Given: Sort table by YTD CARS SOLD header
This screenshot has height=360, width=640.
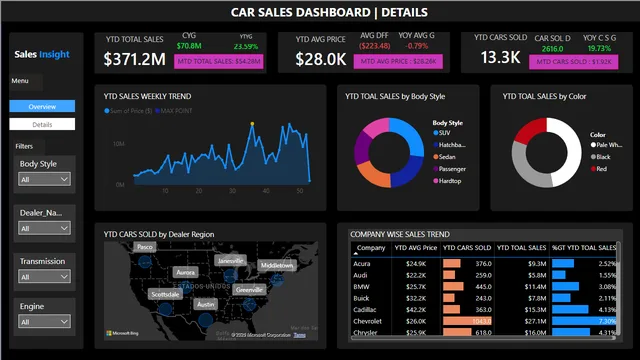Looking at the screenshot, I should coord(467,248).
